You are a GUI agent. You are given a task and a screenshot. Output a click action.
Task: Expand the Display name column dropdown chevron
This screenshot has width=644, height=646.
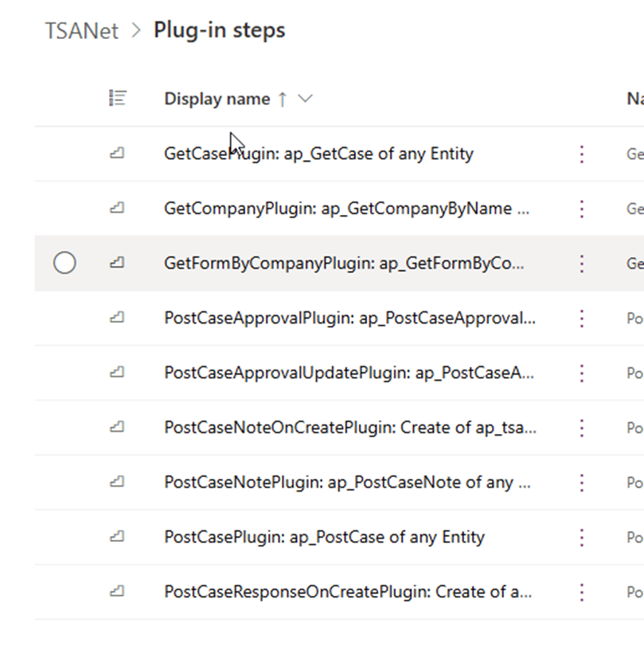pyautogui.click(x=305, y=99)
